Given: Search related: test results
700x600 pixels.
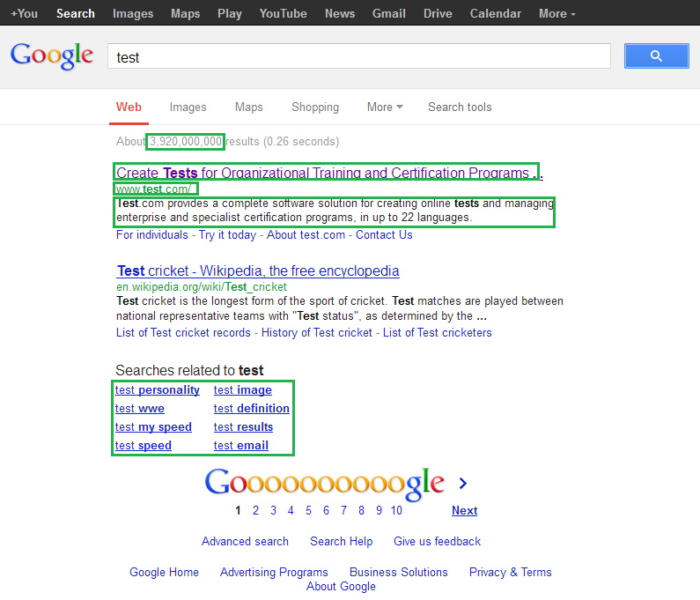Looking at the screenshot, I should (x=243, y=427).
